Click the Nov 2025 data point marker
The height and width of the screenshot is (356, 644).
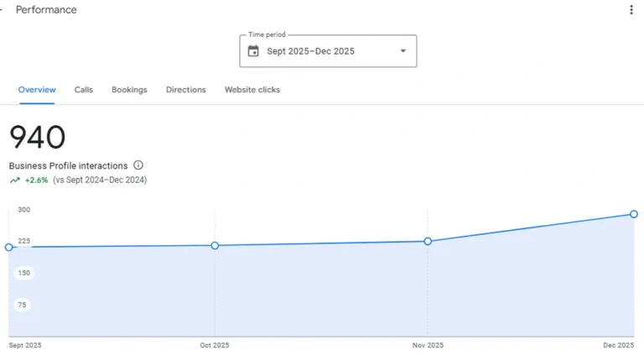tap(428, 241)
